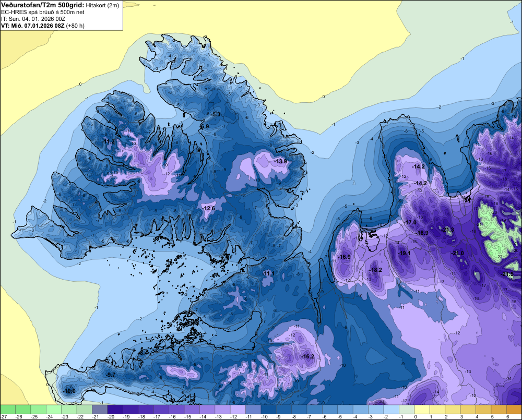The height and width of the screenshot is (420, 522).
Task: Click the -21.0 temperature label
Action: click(457, 253)
